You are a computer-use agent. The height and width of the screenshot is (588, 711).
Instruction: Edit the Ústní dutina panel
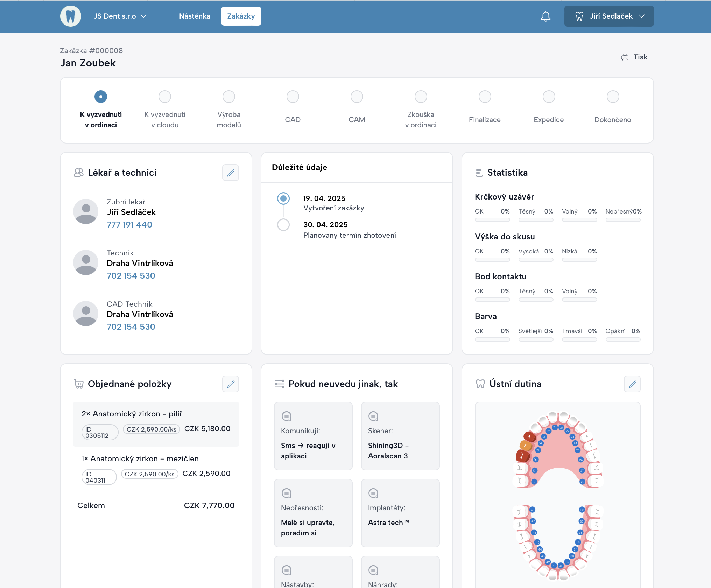click(x=632, y=384)
